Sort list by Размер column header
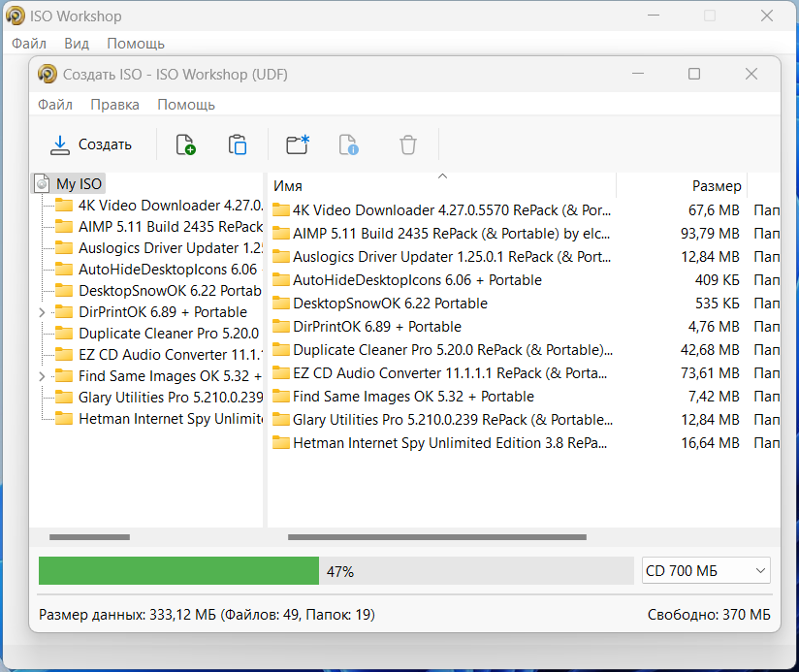This screenshot has width=799, height=672. coord(683,186)
